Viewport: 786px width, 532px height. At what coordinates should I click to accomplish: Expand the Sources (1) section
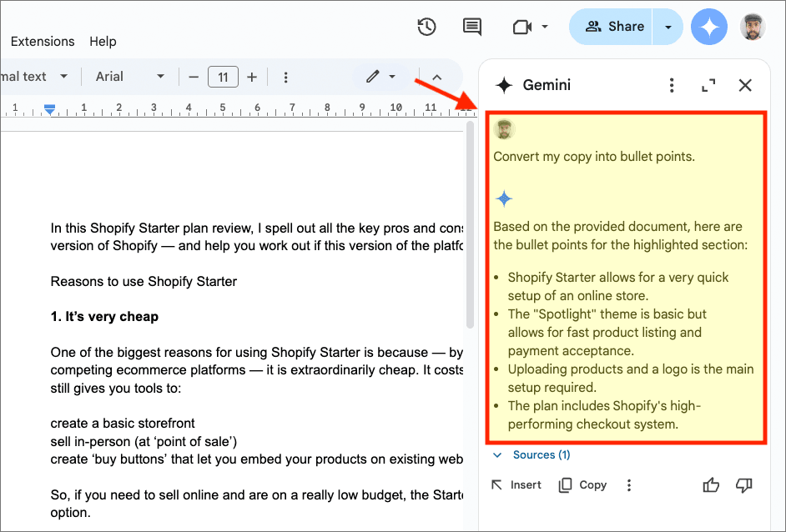[497, 454]
